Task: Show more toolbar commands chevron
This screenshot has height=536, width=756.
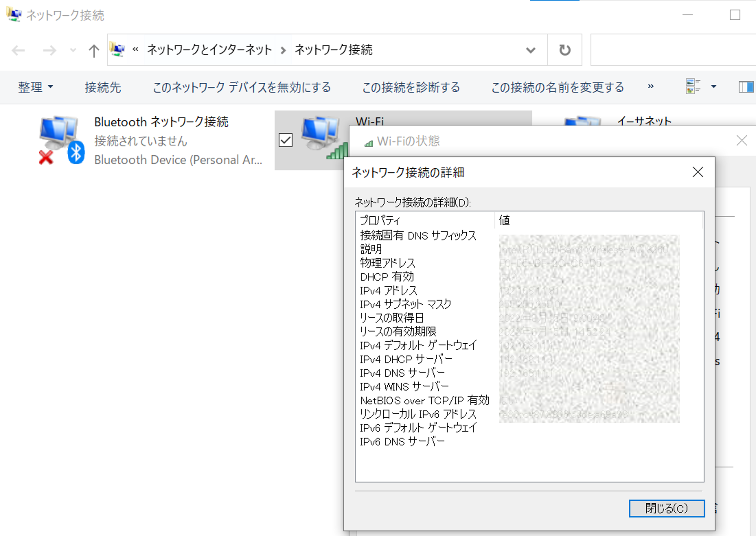Action: click(650, 87)
